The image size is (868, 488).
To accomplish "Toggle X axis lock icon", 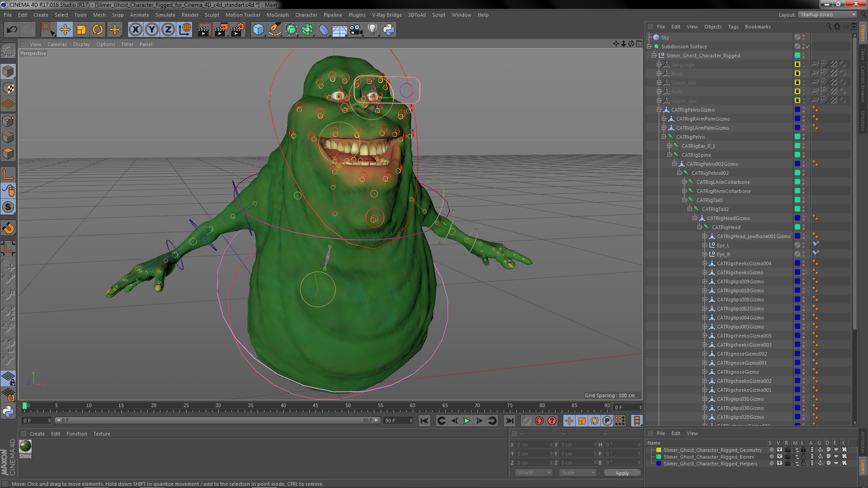I will pos(135,30).
